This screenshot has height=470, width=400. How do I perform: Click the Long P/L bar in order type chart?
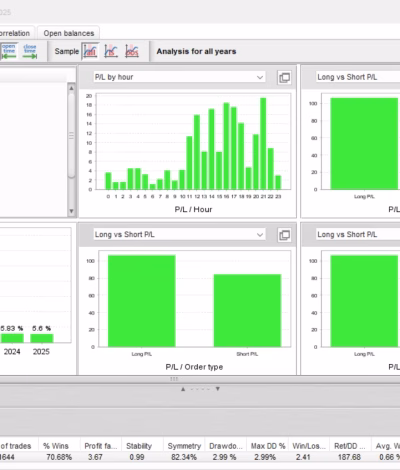tap(142, 301)
